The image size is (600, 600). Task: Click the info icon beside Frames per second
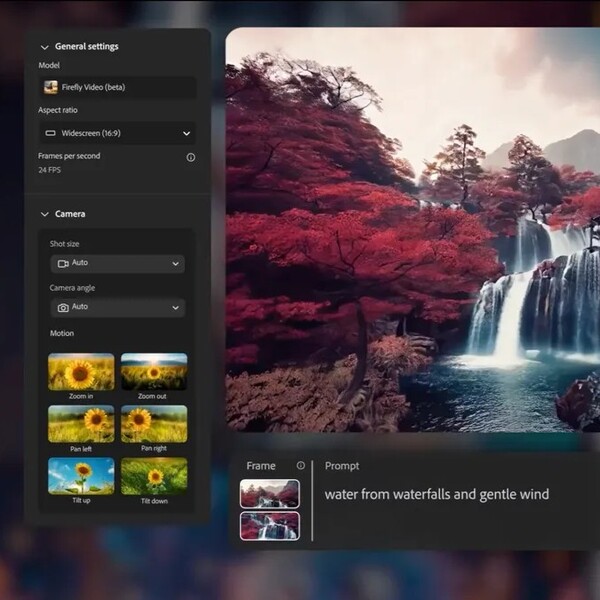tap(191, 157)
